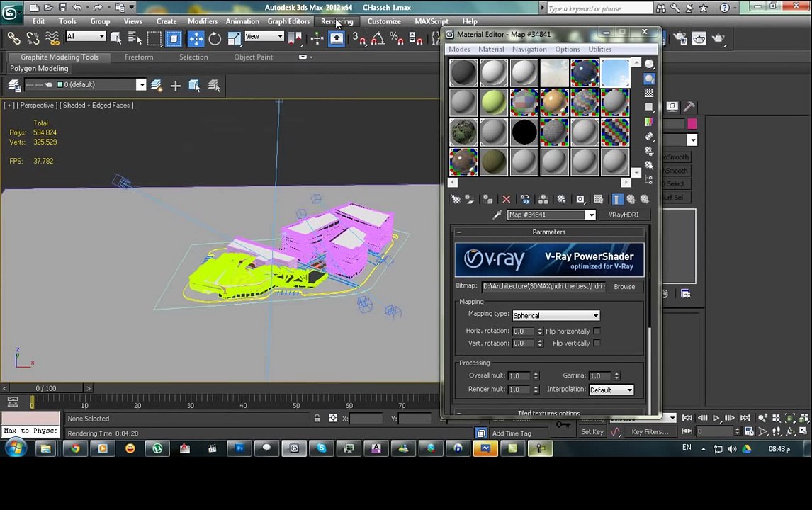Enable Flip horizontally checkbox
Image resolution: width=812 pixels, height=510 pixels.
click(x=597, y=331)
